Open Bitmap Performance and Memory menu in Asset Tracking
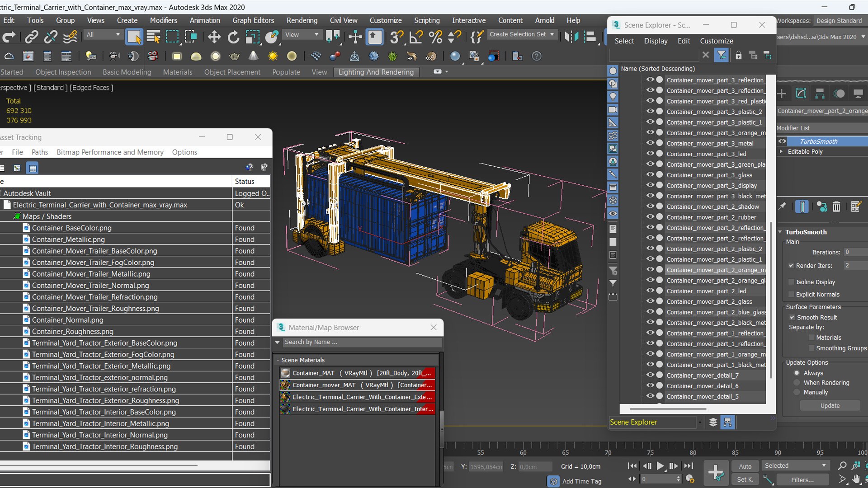Viewport: 868px width, 488px height. click(x=110, y=152)
